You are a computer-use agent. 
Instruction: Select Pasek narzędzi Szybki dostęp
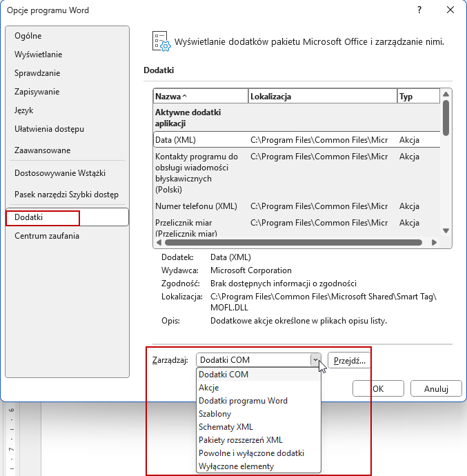pos(66,195)
